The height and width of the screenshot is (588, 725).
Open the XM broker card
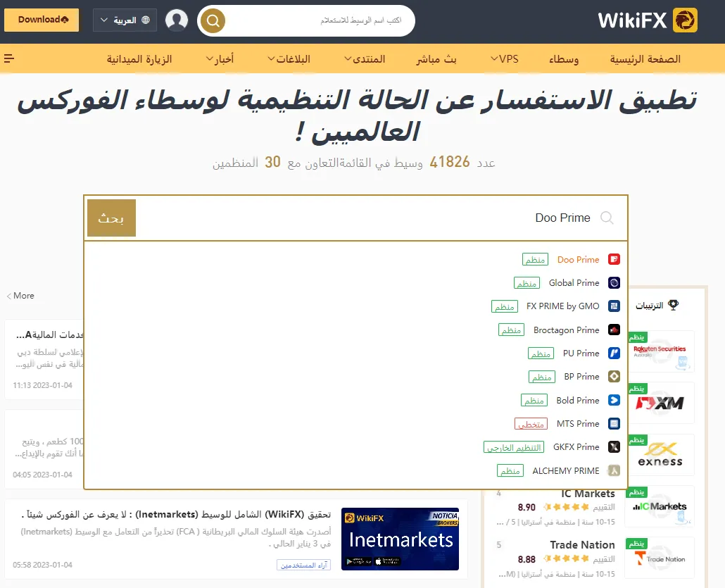(660, 403)
